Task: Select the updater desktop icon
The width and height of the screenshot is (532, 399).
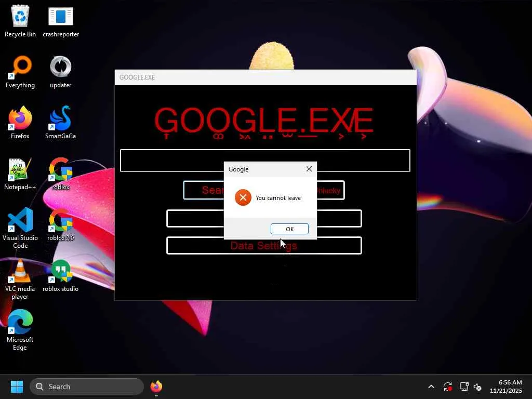Action: [x=61, y=72]
